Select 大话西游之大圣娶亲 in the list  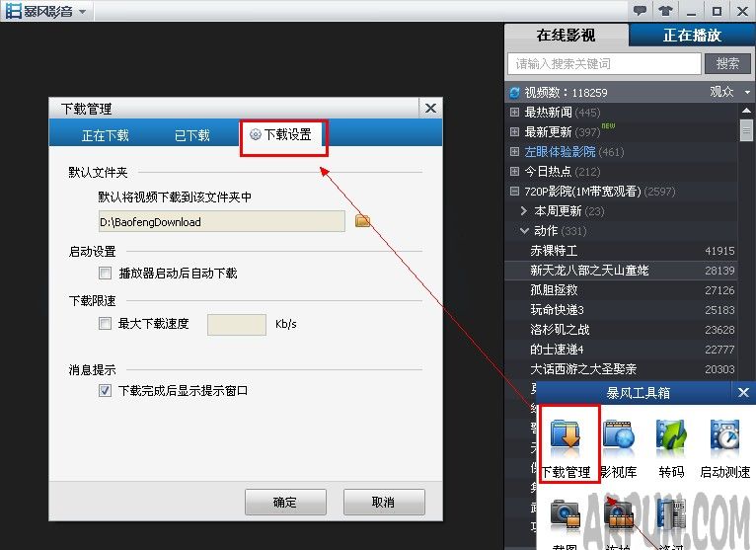[621, 369]
